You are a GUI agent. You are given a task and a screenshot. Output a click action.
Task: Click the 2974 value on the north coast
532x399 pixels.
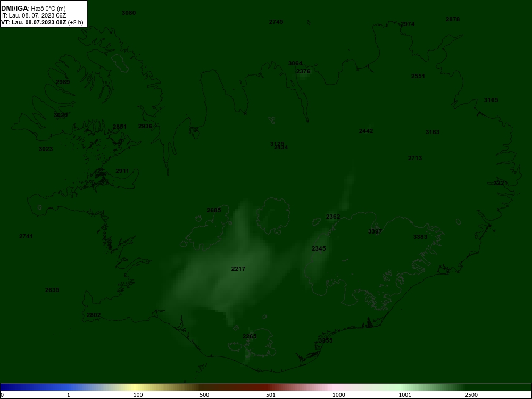(408, 24)
